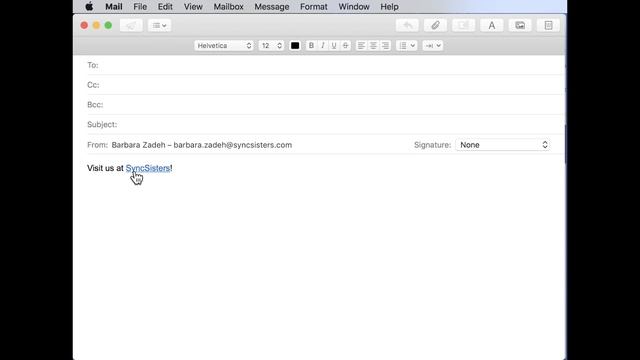Open the header fields options dropdown
This screenshot has height=360, width=640.
tap(159, 25)
